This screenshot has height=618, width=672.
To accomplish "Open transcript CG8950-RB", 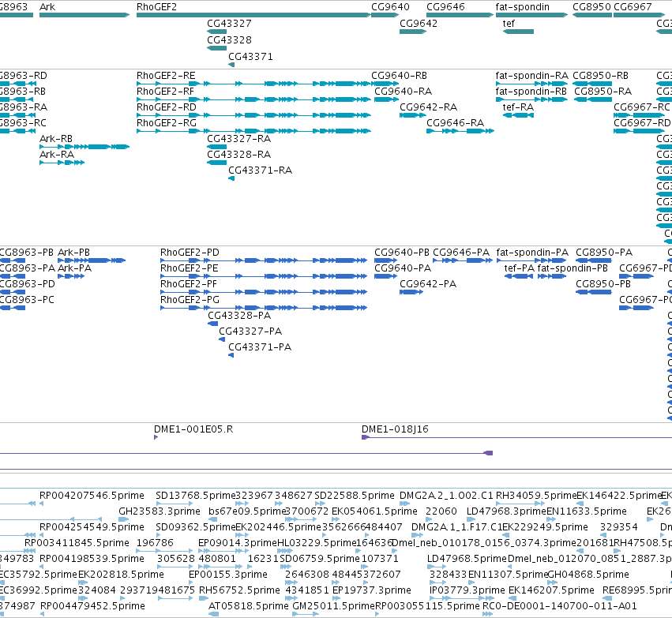I will click(x=592, y=84).
